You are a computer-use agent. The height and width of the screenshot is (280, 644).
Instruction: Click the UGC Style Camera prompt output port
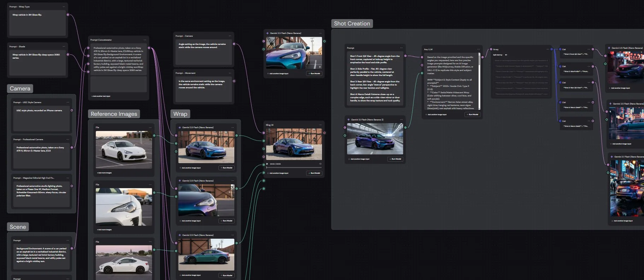pyautogui.click(x=72, y=111)
